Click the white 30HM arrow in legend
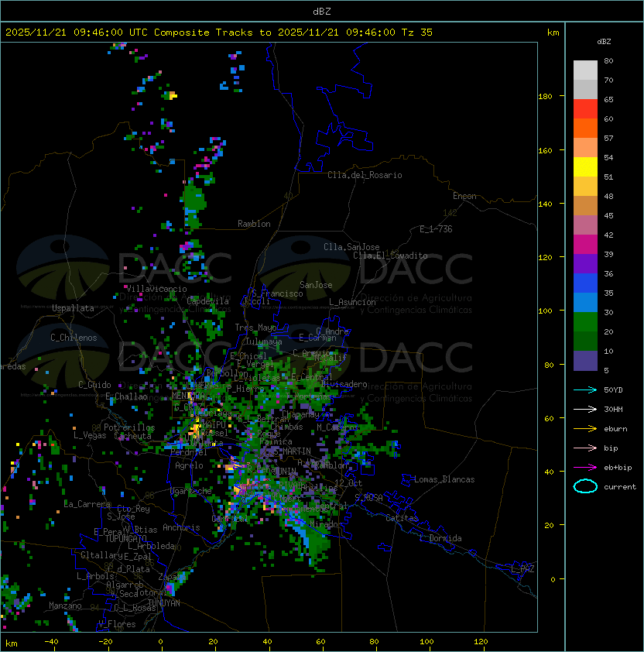Image resolution: width=644 pixels, height=652 pixels. point(585,409)
